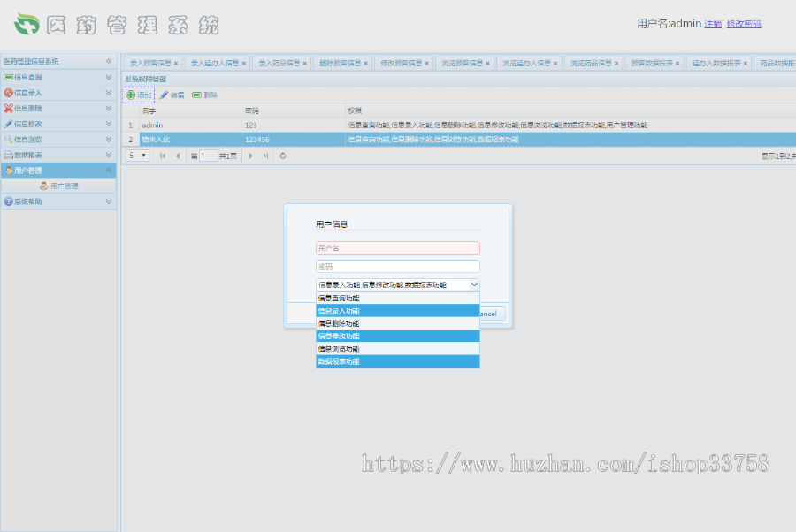796x532 pixels.
Task: Toggle off the 数据报表功能 permission selection
Action: (397, 361)
